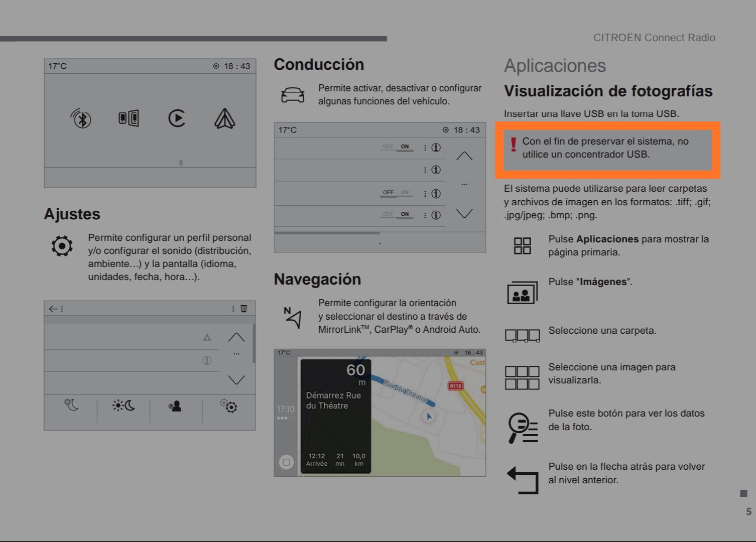Click the Imágenes photo gallery icon

tap(523, 293)
